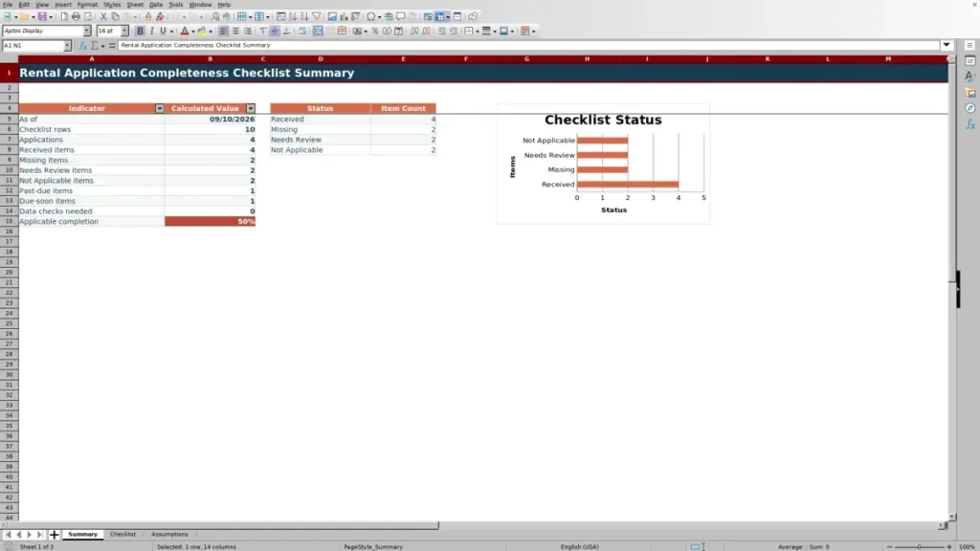
Task: Open the Function Wizard fx icon
Action: pyautogui.click(x=83, y=46)
